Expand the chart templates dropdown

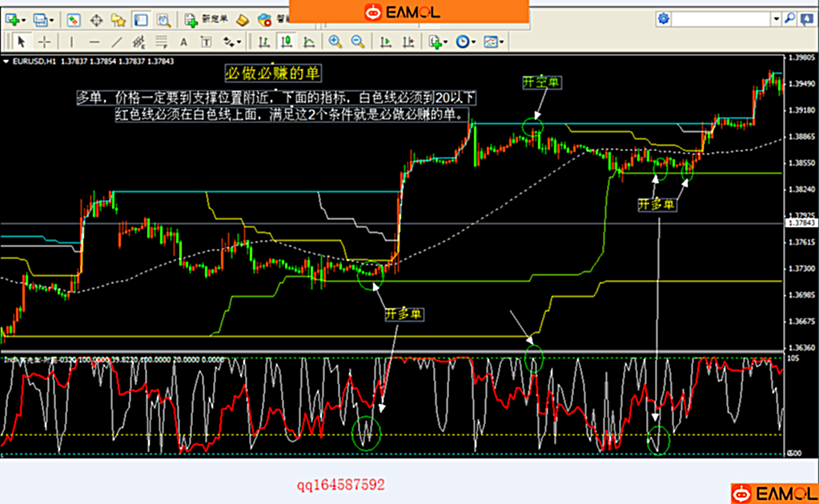click(502, 42)
